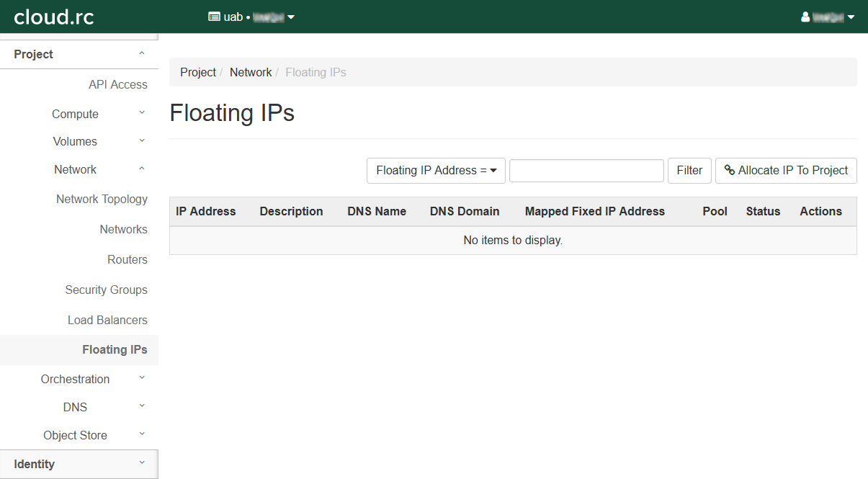Click the filter text input field
The image size is (868, 479).
point(586,171)
